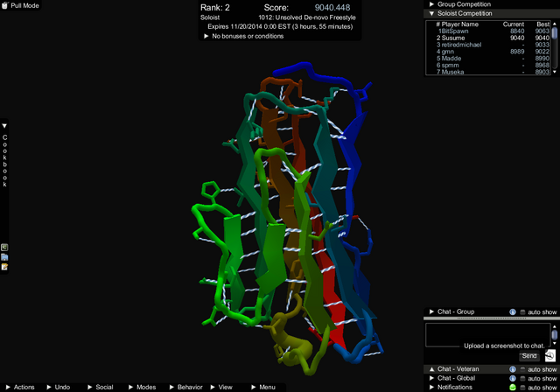Expand No bonuses or conditions
The height and width of the screenshot is (392, 560).
[x=206, y=36]
